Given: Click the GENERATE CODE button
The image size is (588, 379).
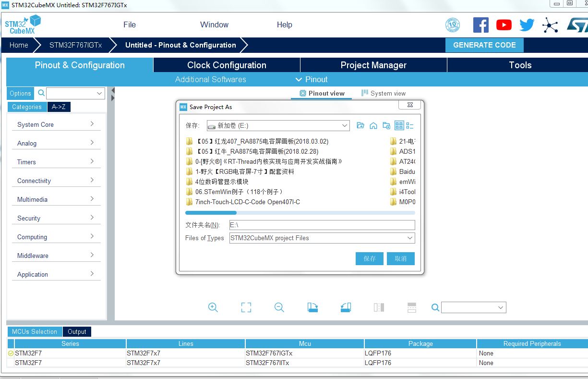Looking at the screenshot, I should 484,45.
